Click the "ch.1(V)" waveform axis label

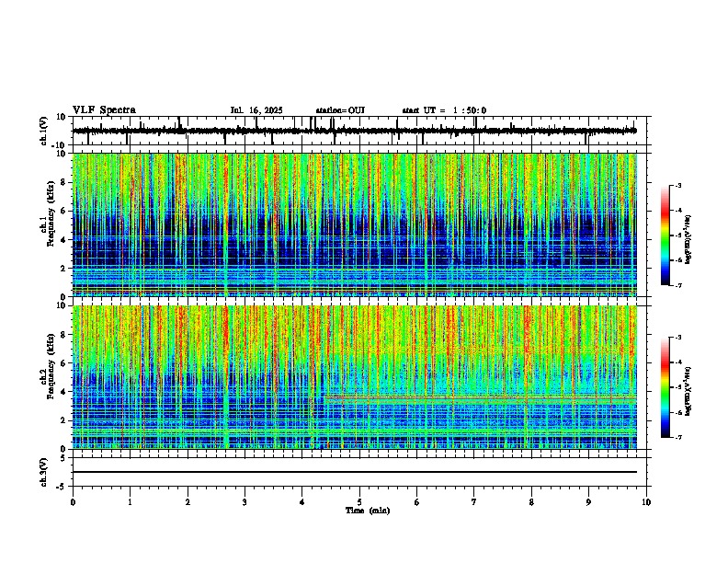pyautogui.click(x=44, y=131)
